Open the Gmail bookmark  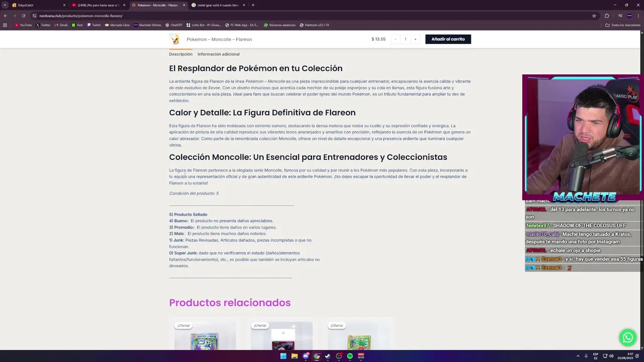point(61,25)
